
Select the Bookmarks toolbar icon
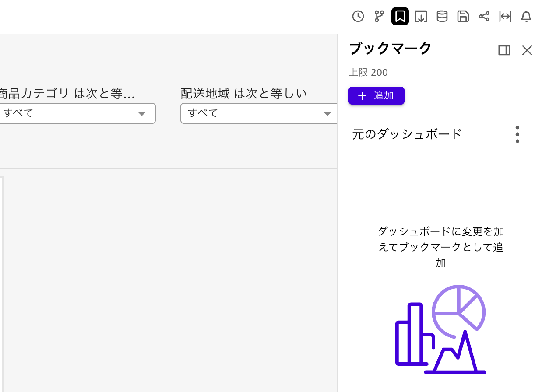(400, 16)
